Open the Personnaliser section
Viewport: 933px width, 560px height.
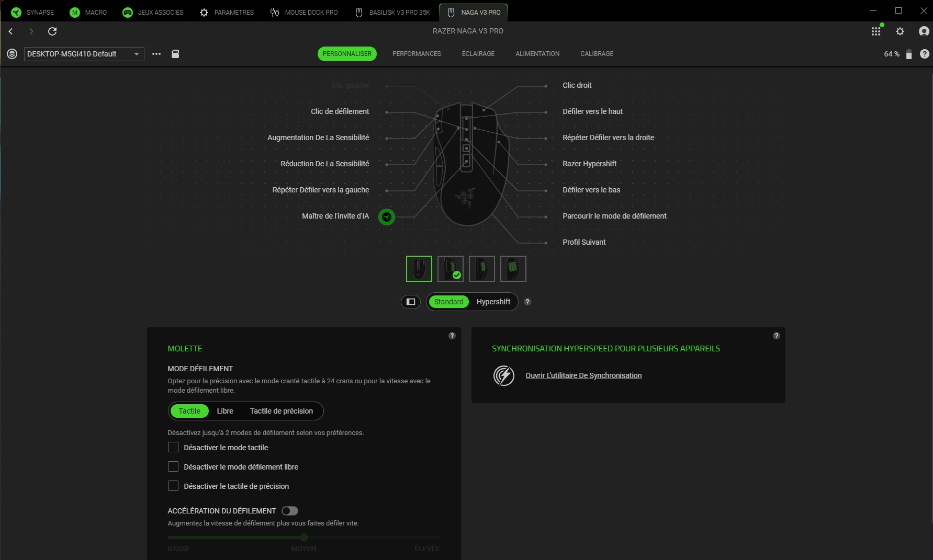coord(347,54)
